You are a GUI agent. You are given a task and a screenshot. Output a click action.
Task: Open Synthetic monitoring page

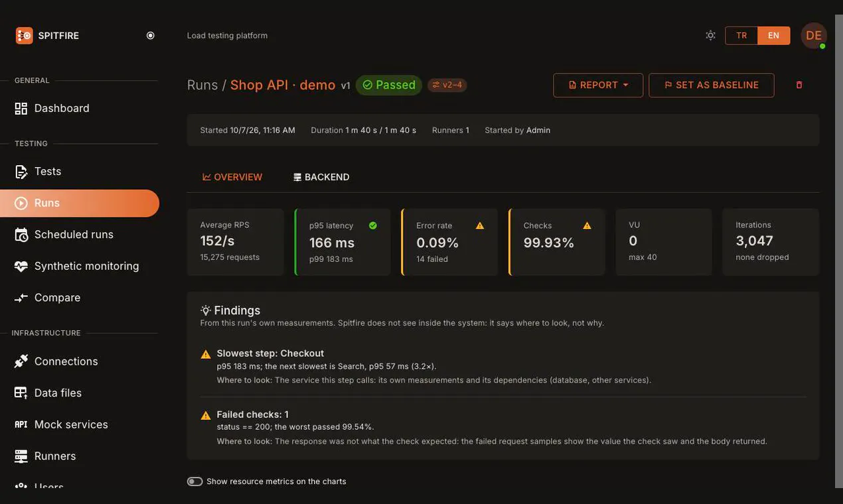(80, 266)
